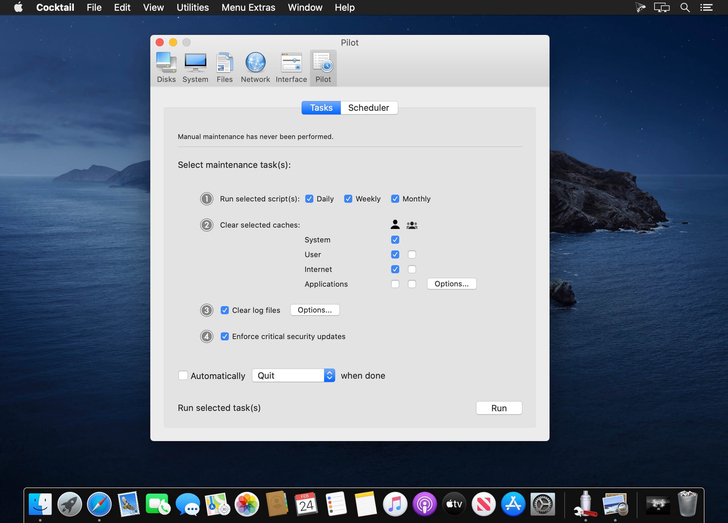Disable Enforce critical security updates
This screenshot has width=728, height=523.
pos(225,336)
